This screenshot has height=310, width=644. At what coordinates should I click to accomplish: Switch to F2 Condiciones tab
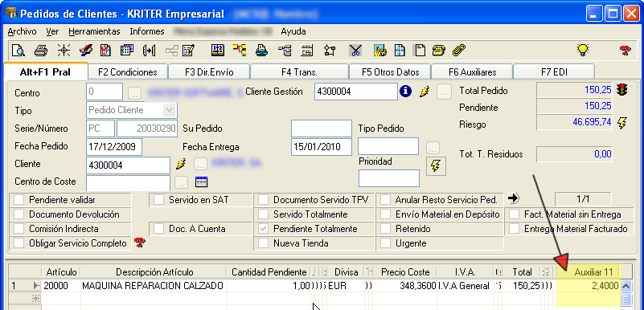click(x=128, y=72)
